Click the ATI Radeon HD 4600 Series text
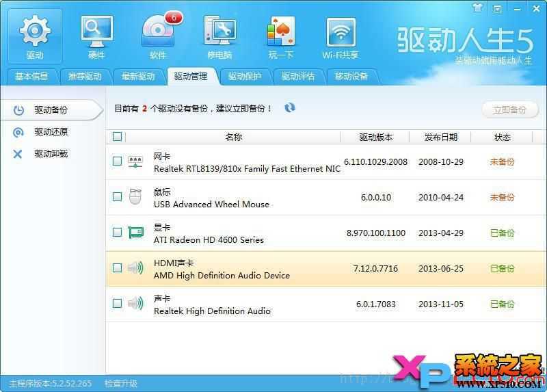Image resolution: width=547 pixels, height=392 pixels. pyautogui.click(x=209, y=240)
